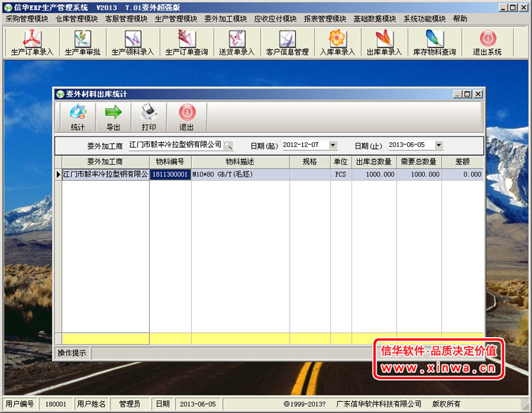Open 应收应付模块 menu
Screen dimensions: 532x413
tap(275, 19)
